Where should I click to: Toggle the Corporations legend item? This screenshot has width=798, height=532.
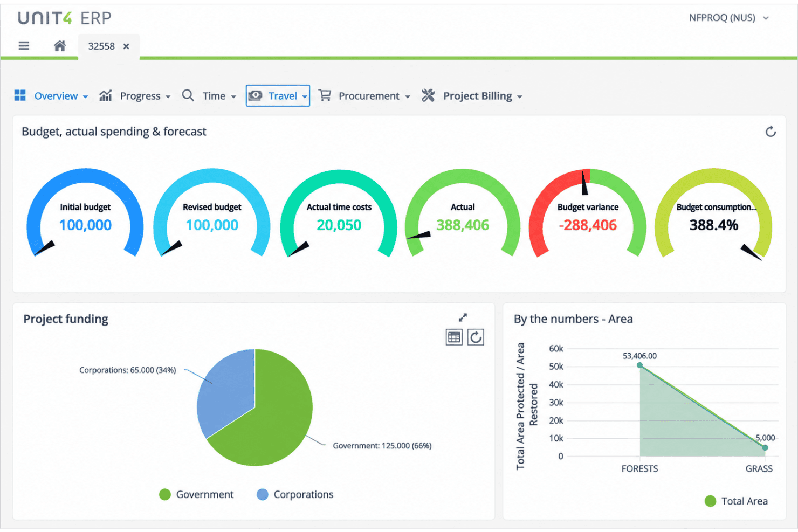click(295, 494)
